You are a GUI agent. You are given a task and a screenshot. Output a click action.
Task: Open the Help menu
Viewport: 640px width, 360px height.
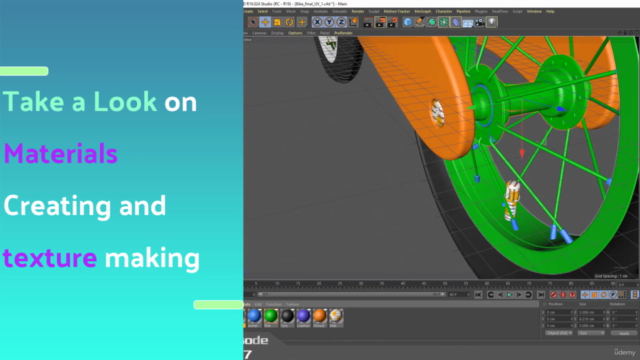(550, 11)
